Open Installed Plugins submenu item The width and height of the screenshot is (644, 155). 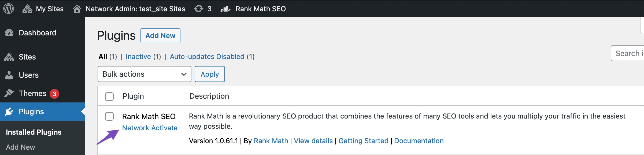pyautogui.click(x=34, y=132)
